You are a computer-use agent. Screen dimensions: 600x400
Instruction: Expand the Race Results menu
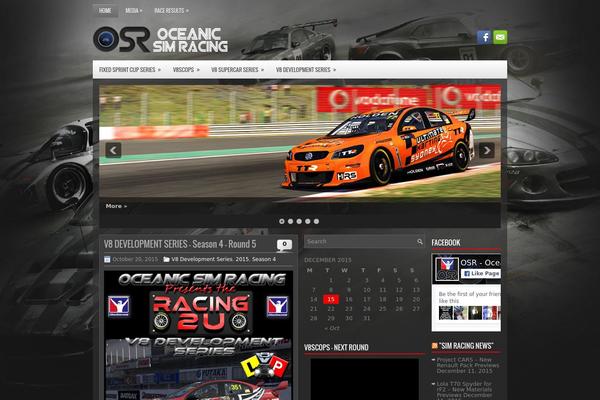pos(171,11)
